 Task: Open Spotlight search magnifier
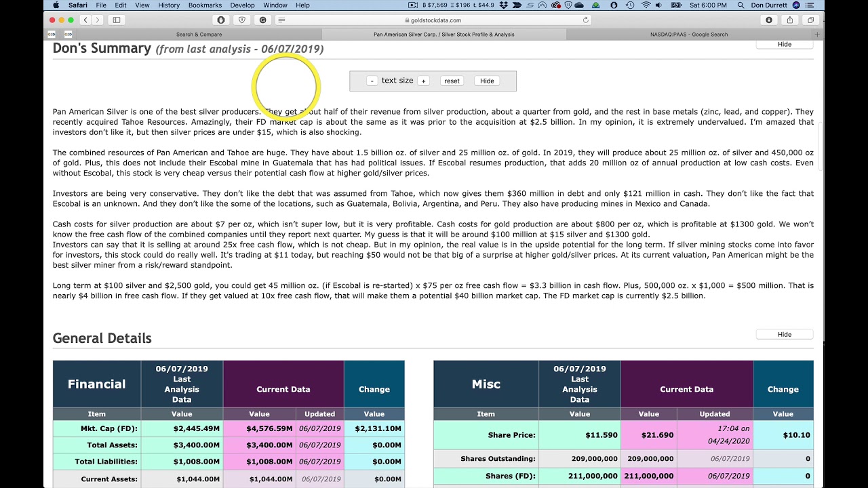pyautogui.click(x=741, y=5)
